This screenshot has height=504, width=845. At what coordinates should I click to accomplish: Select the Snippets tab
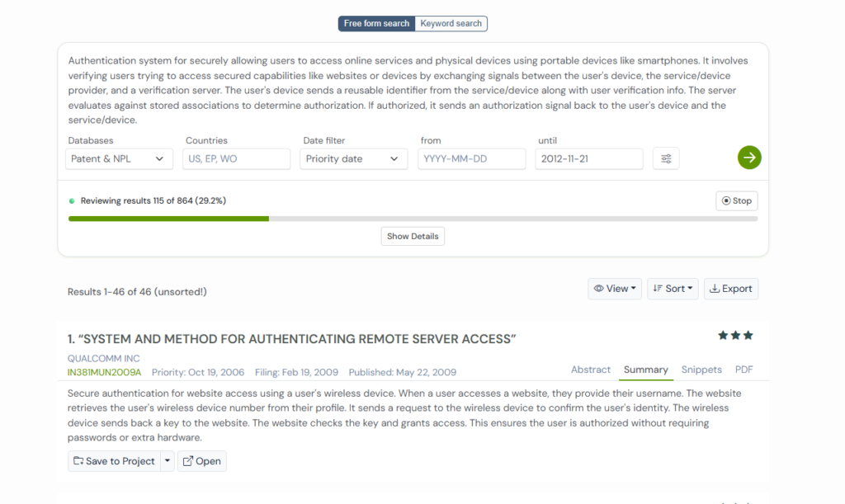(x=701, y=370)
